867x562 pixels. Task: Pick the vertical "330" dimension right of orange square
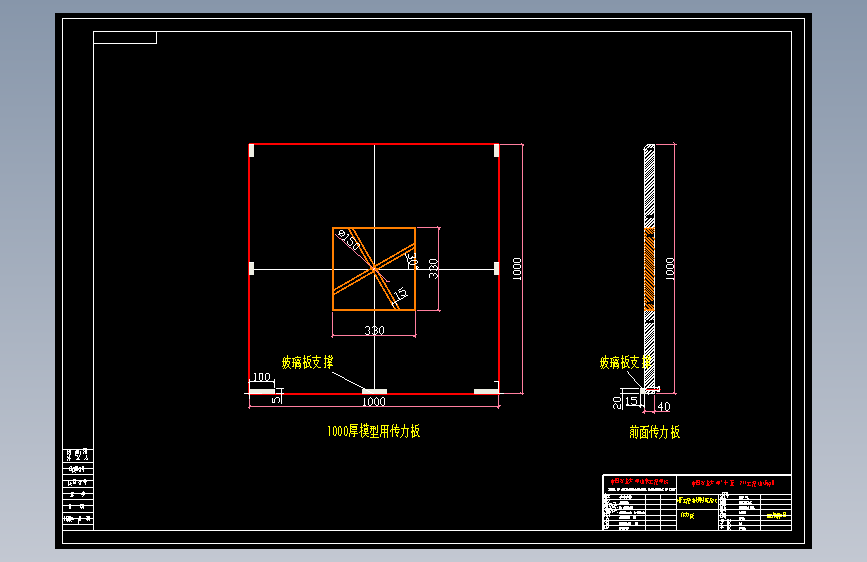point(434,268)
